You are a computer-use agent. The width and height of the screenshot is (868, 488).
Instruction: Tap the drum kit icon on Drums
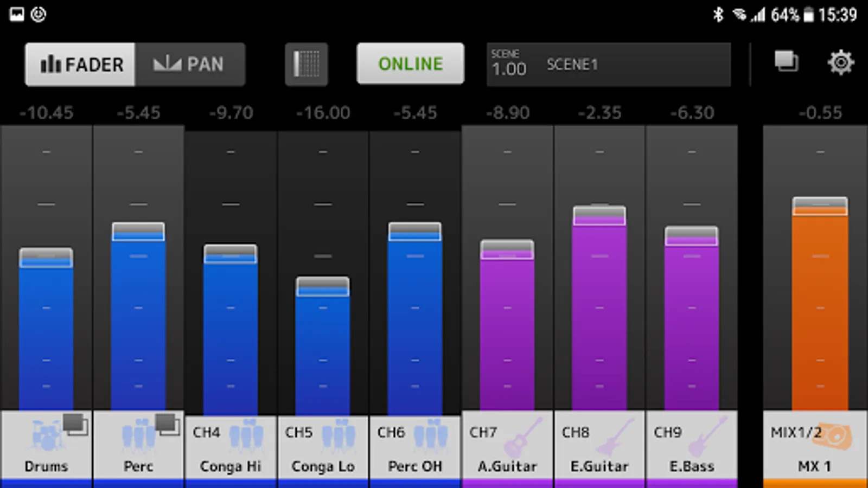(46, 435)
